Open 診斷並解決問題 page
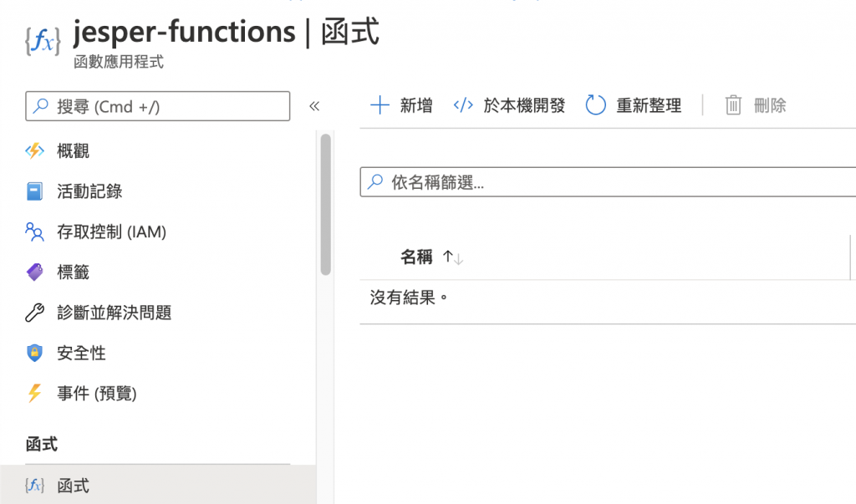This screenshot has height=504, width=856. (x=114, y=313)
